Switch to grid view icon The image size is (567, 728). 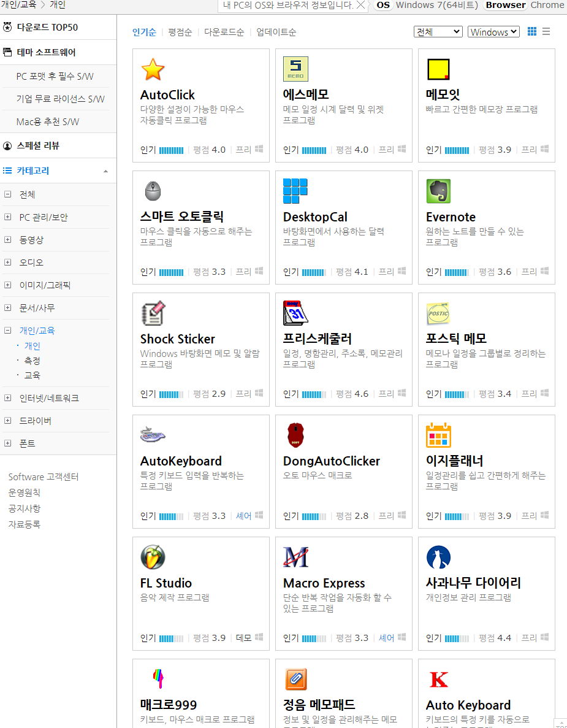[x=532, y=31]
